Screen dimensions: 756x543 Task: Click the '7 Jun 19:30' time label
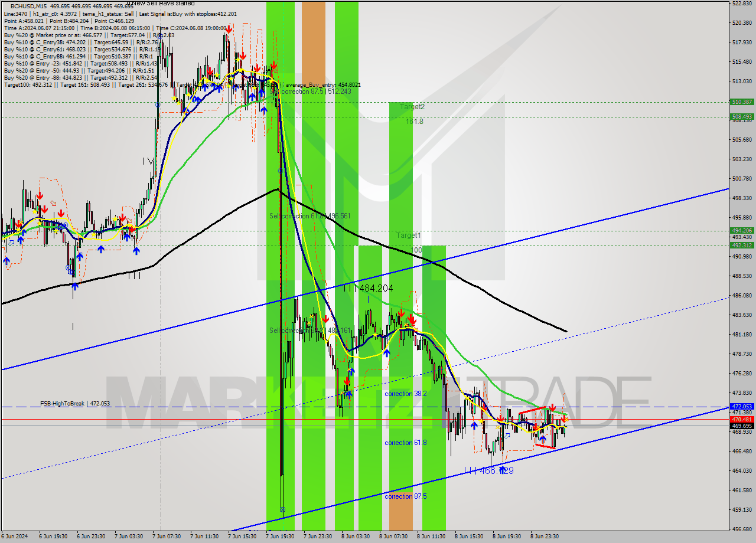pos(280,537)
